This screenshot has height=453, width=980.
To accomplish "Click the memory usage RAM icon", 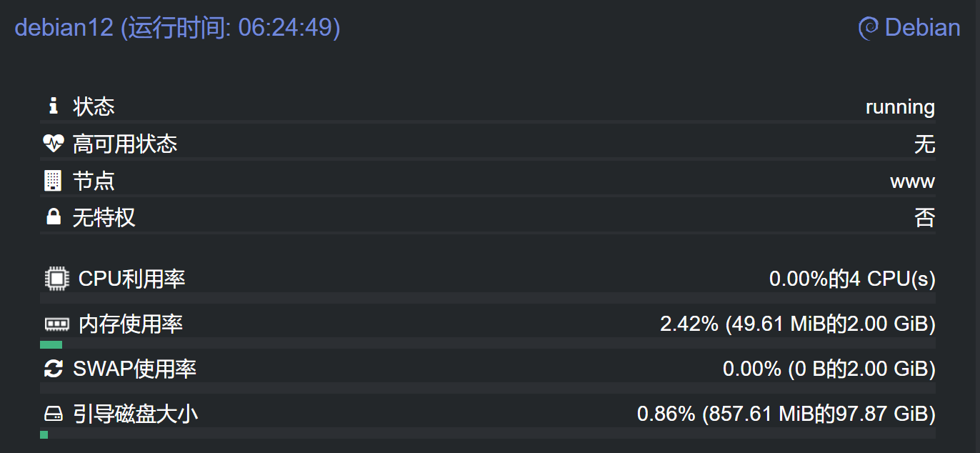I will (x=56, y=324).
